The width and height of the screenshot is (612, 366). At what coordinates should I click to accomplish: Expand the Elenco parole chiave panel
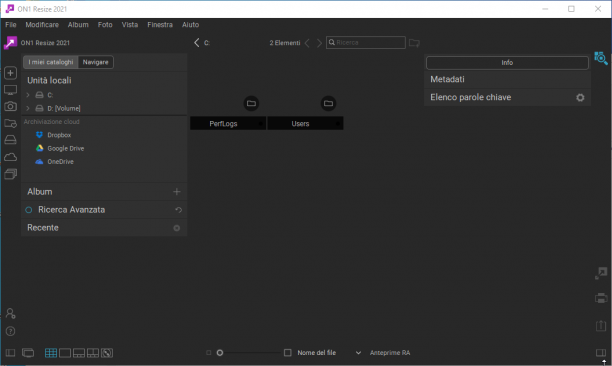click(470, 97)
